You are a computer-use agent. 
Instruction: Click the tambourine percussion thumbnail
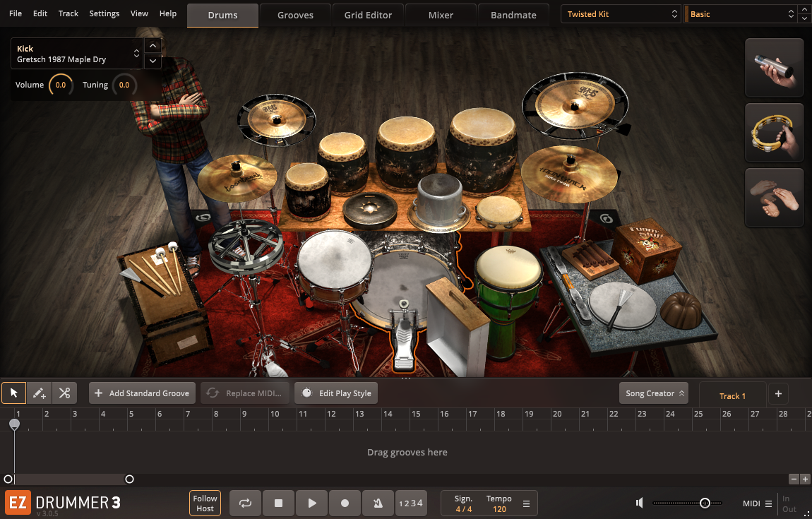(774, 133)
